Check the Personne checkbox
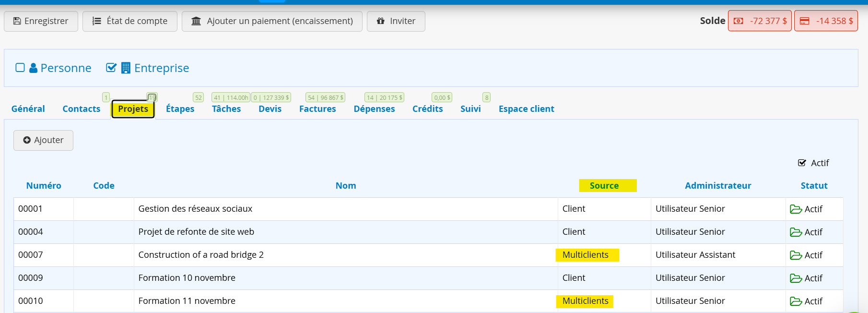 [20, 68]
